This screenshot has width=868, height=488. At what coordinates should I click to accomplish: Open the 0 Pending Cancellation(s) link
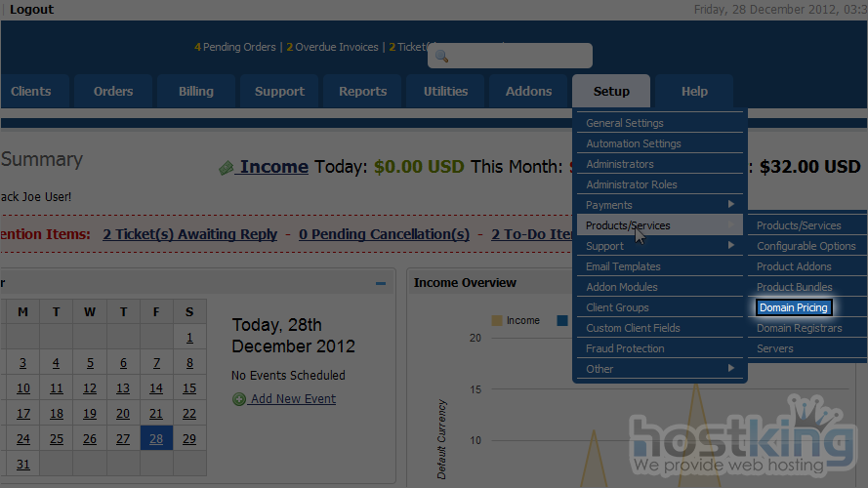pyautogui.click(x=384, y=234)
